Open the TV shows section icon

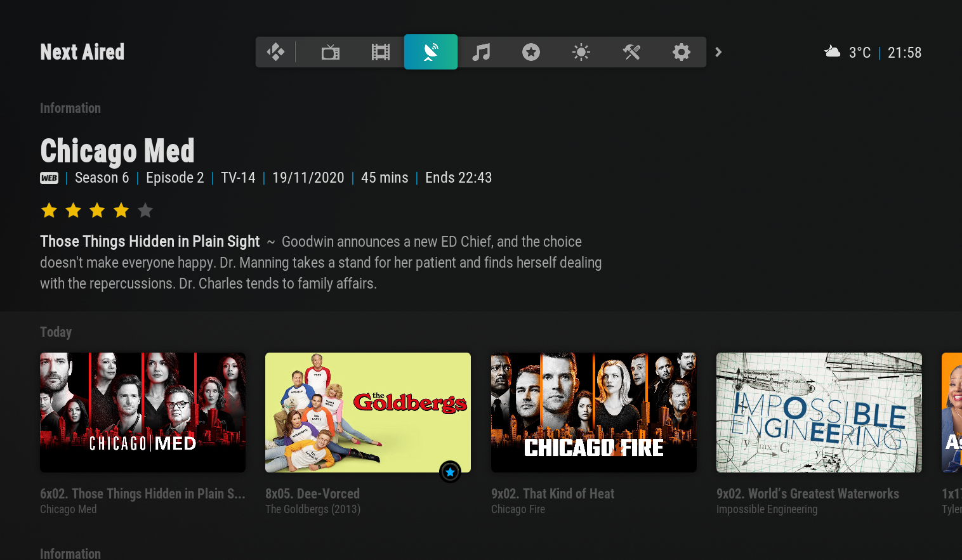[331, 52]
